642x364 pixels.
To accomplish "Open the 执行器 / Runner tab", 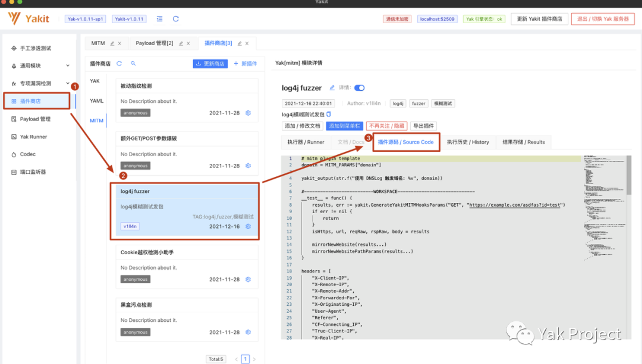I will pyautogui.click(x=306, y=142).
